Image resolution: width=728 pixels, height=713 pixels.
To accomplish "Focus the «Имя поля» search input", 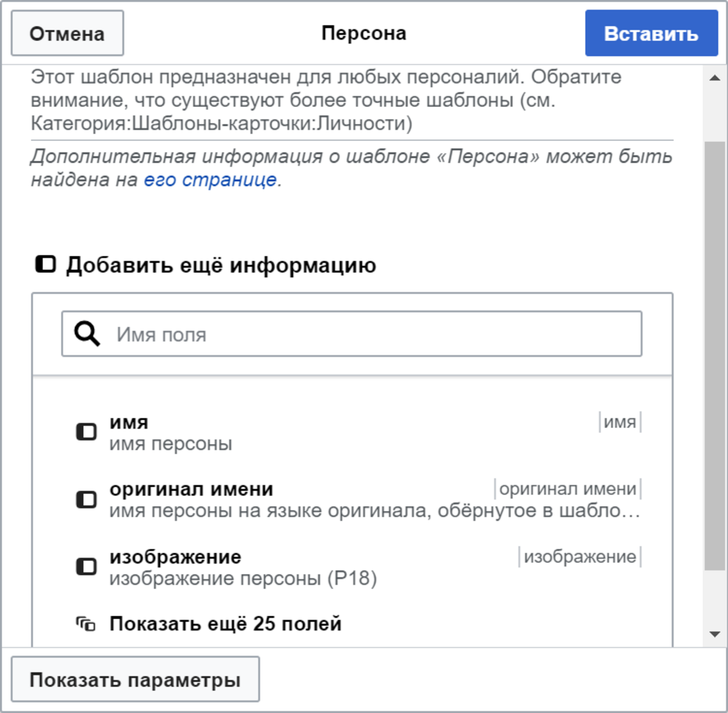I will 351,334.
